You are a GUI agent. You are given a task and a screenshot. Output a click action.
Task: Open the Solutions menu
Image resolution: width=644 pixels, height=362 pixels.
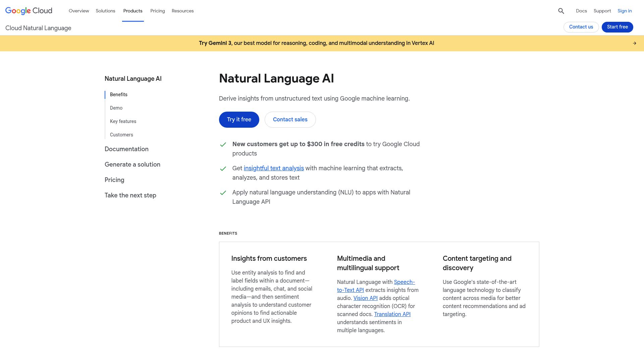pos(105,11)
